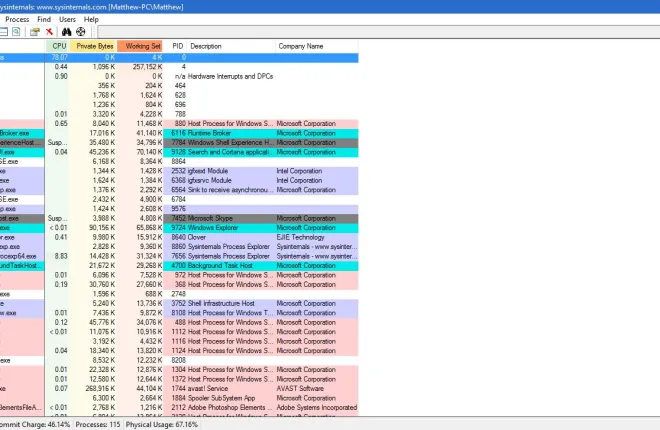The width and height of the screenshot is (660, 430).
Task: Select Sysinternals Process Explorer PID 8860 row
Action: [x=179, y=247]
